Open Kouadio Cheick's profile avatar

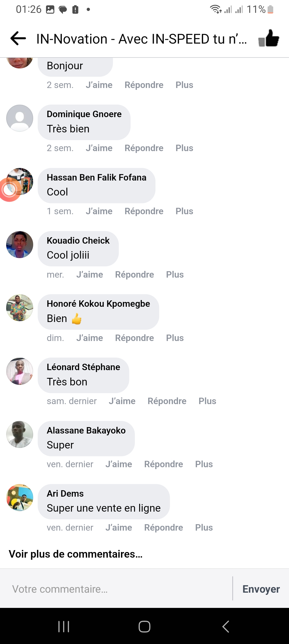[20, 244]
